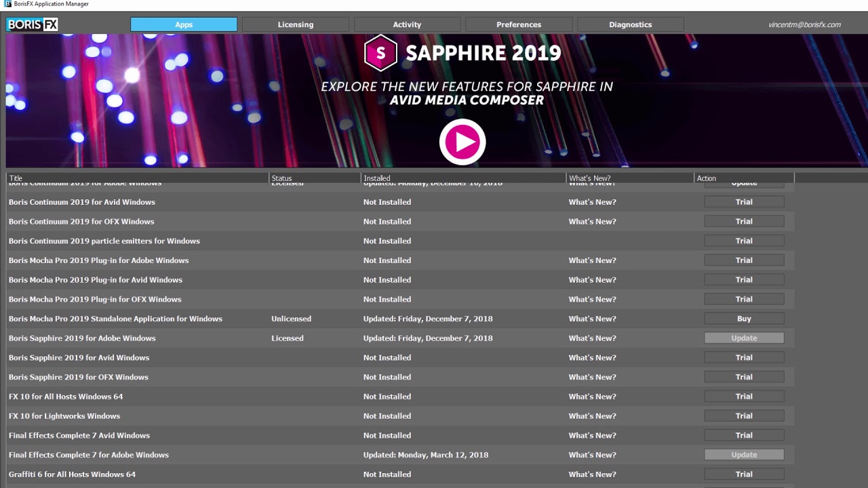This screenshot has width=868, height=488.
Task: Open What's New for Final Effects Adobe
Action: (x=592, y=455)
